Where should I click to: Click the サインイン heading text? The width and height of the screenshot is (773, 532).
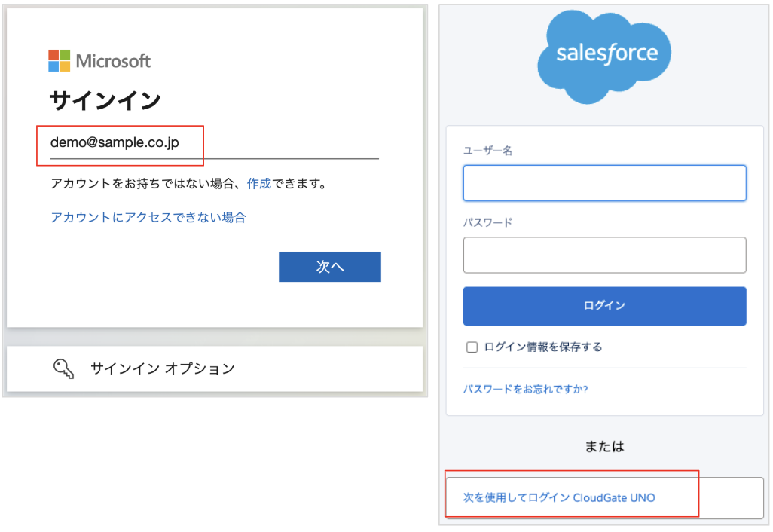coord(105,101)
